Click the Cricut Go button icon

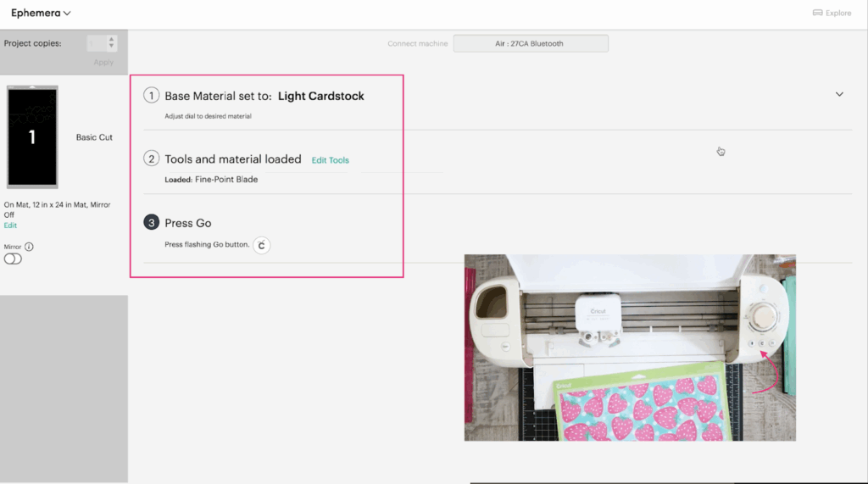point(261,245)
